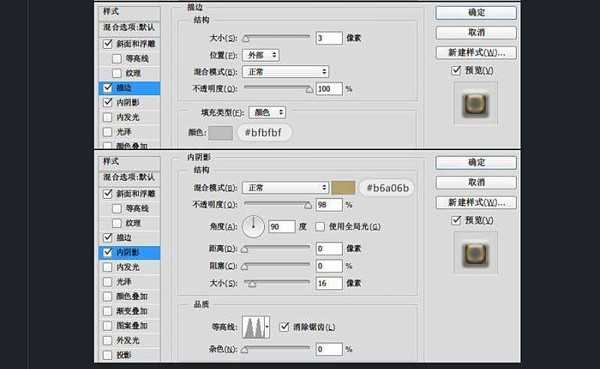Click the gray 颜色 stroke color swatch
Image resolution: width=600 pixels, height=369 pixels.
220,133
